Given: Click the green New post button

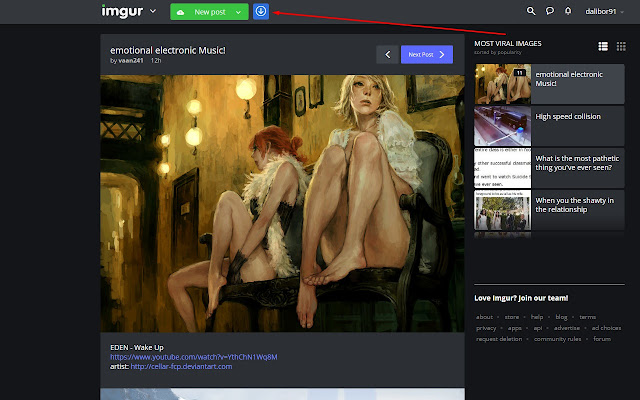Looking at the screenshot, I should pyautogui.click(x=209, y=12).
